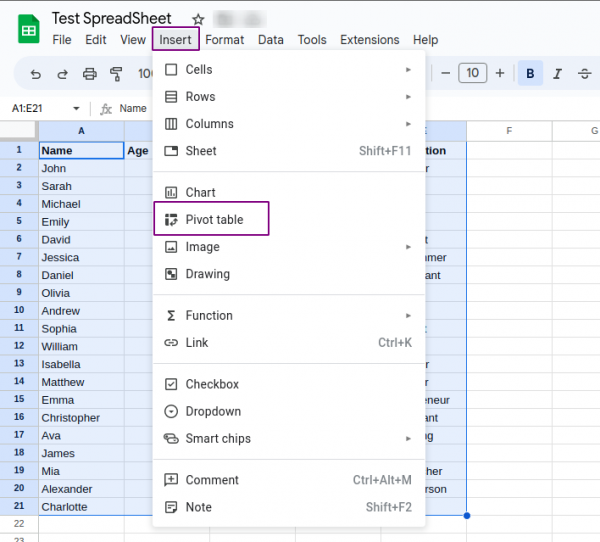The image size is (600, 542).
Task: Toggle Strikethrough formatting
Action: tap(584, 73)
